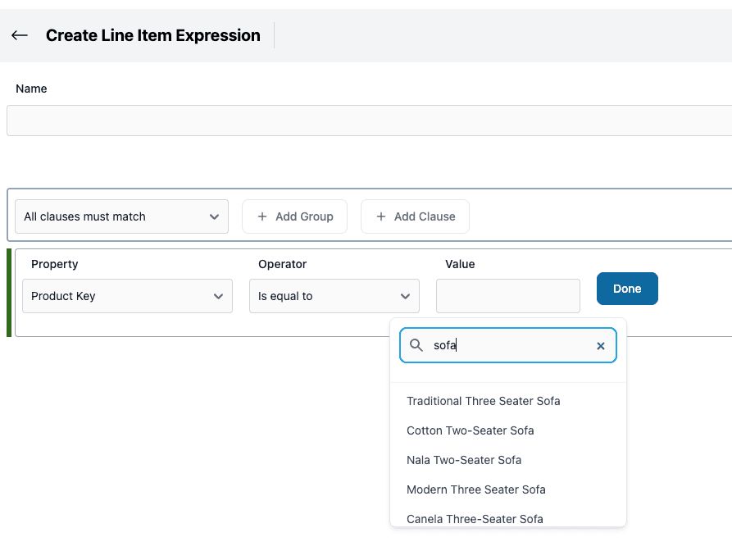
Task: Click the chevron on the clauses match dropdown
Action: (x=215, y=216)
